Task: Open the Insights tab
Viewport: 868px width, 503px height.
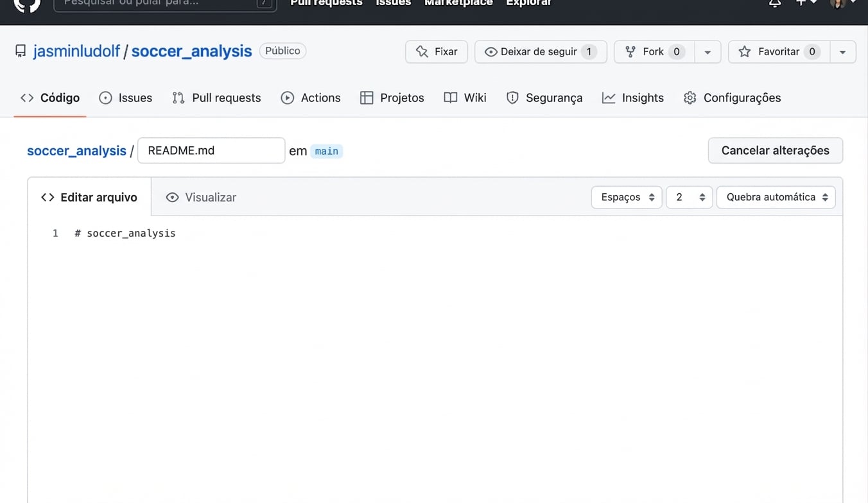Action: 633,98
